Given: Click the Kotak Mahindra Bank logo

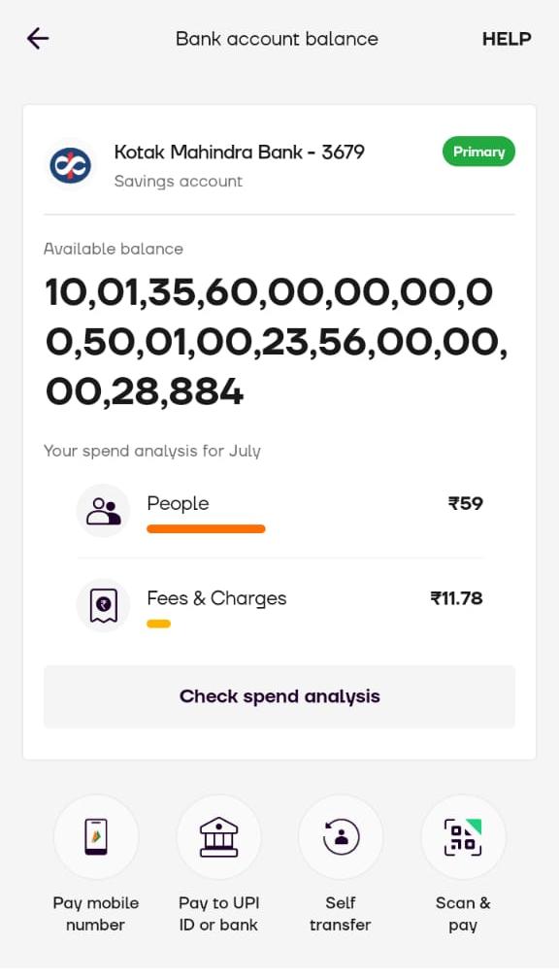Looking at the screenshot, I should click(70, 165).
